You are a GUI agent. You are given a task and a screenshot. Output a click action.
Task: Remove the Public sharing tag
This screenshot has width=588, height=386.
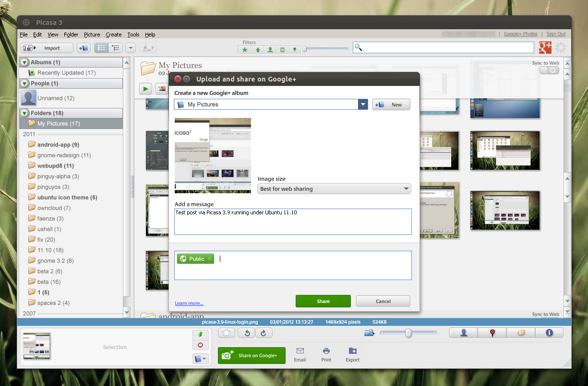[x=209, y=258]
